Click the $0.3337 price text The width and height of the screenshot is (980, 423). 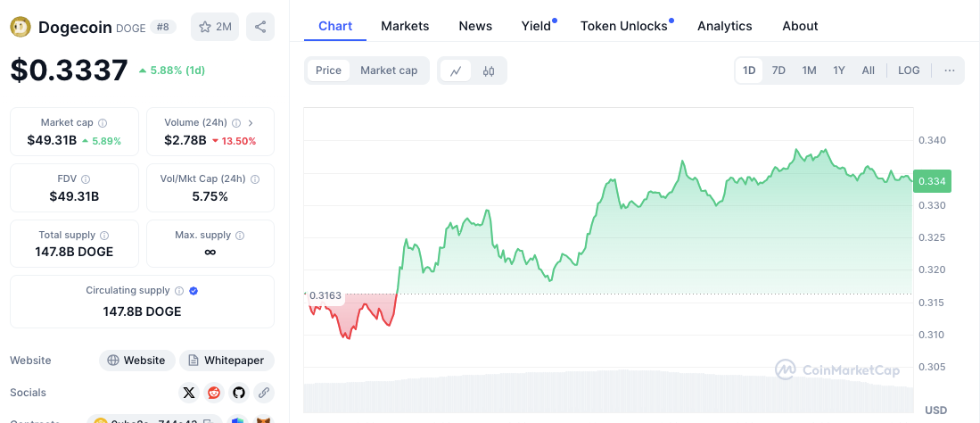pyautogui.click(x=69, y=70)
